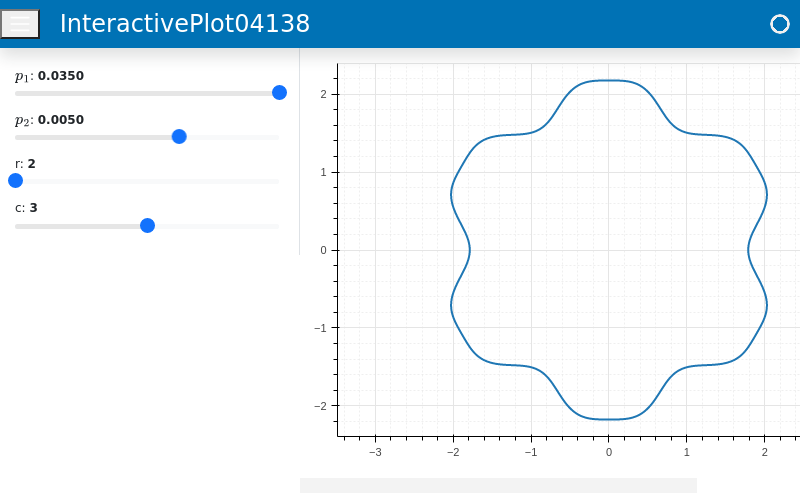Click x-axis tick label −3
Screen dimensions: 800x500
point(375,452)
